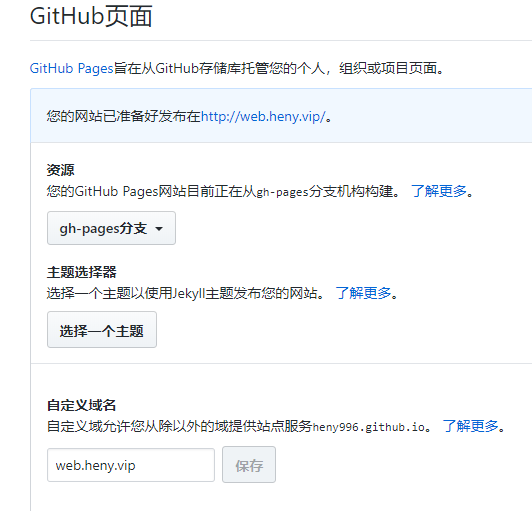Screen dimensions: 532x511
Task: Open the GitHub Pages link in intro
Action: (71, 69)
